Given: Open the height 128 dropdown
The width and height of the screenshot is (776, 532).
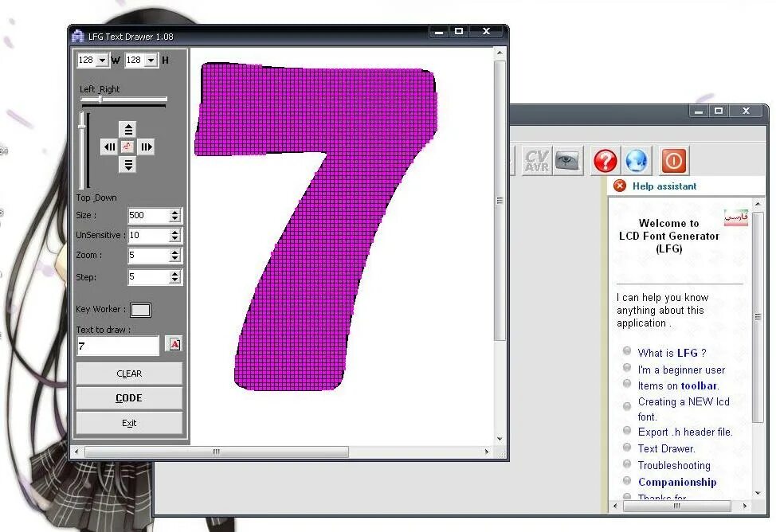Looking at the screenshot, I should tap(151, 61).
